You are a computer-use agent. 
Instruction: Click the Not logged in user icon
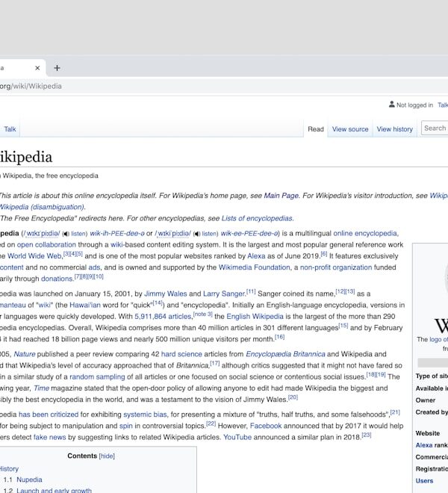pos(391,105)
